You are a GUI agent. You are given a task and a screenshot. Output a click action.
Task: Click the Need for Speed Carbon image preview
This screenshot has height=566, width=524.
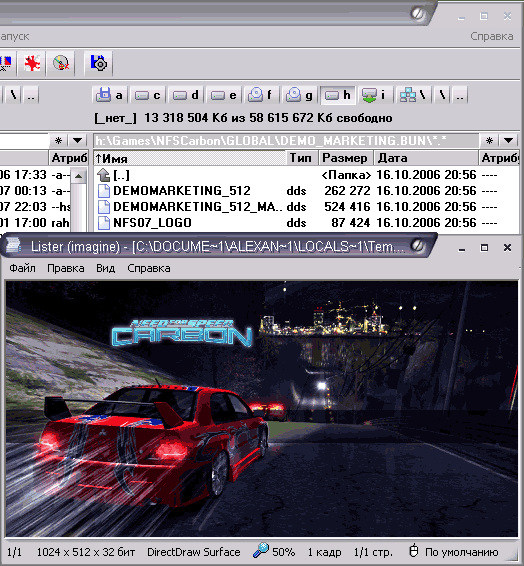tap(262, 409)
